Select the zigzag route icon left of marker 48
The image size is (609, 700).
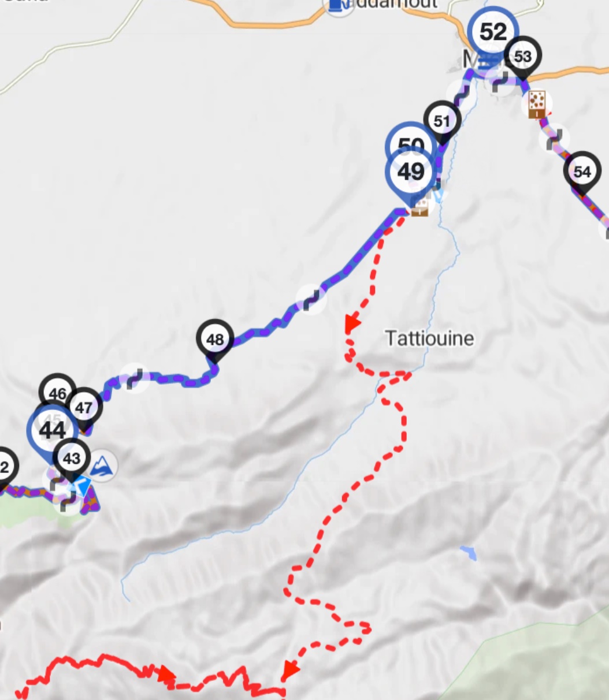(x=135, y=378)
